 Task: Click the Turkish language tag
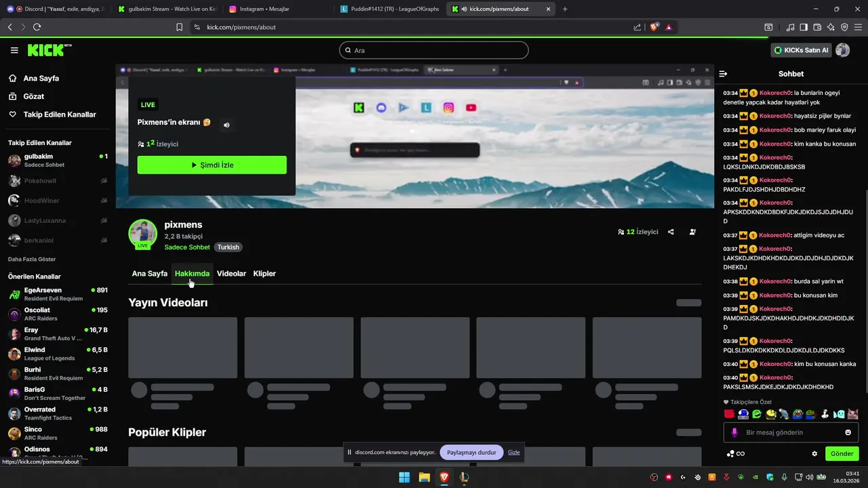coord(228,247)
